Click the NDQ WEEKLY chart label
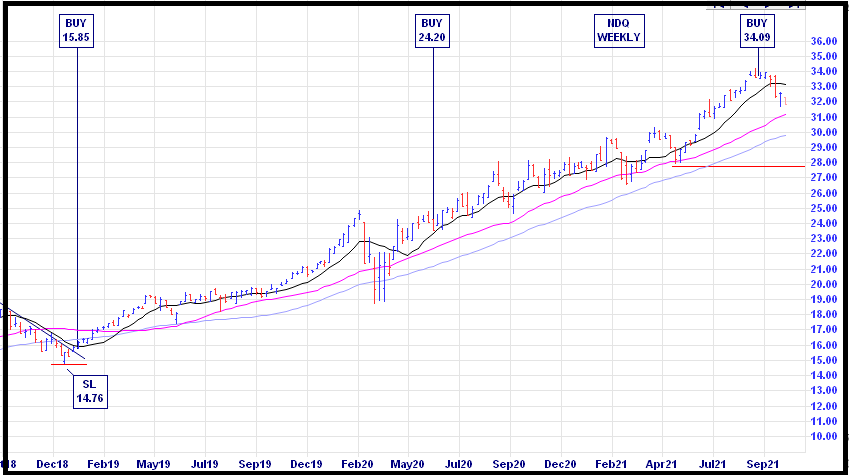 click(619, 31)
